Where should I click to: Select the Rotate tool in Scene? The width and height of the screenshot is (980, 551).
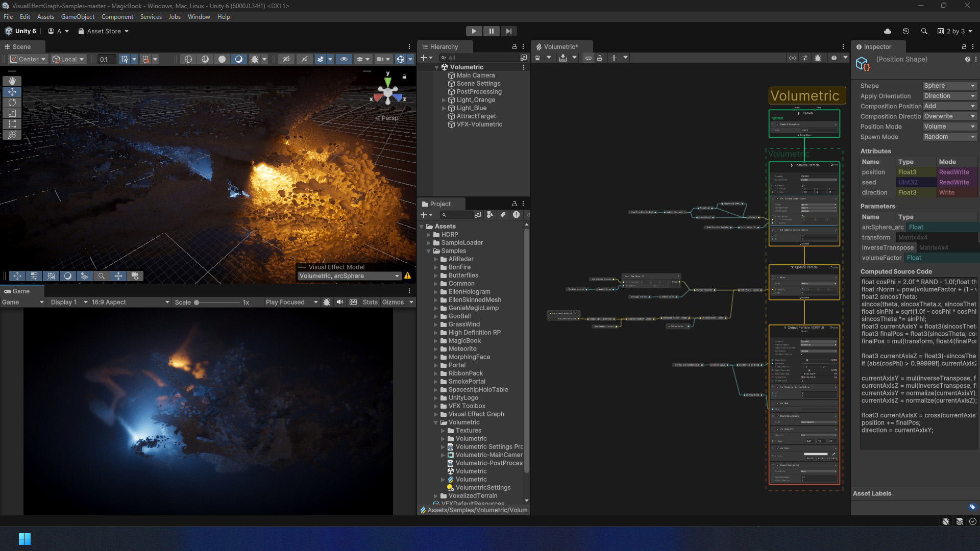12,103
